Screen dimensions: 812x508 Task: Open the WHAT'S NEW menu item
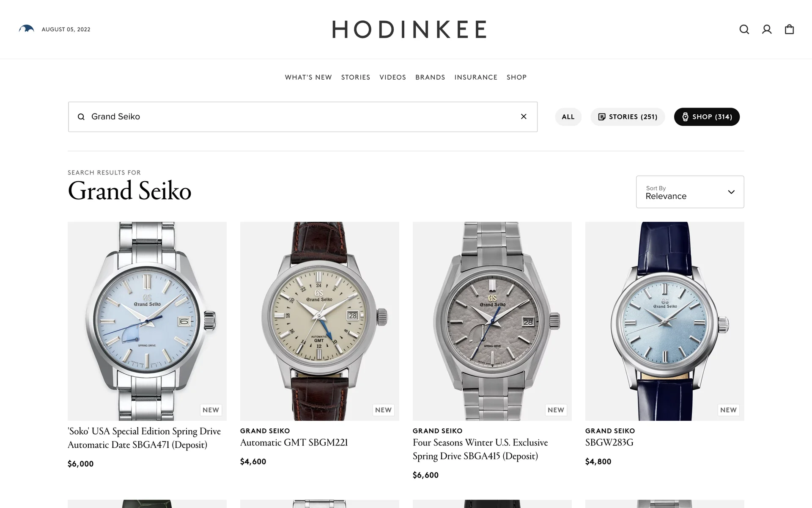pos(308,77)
